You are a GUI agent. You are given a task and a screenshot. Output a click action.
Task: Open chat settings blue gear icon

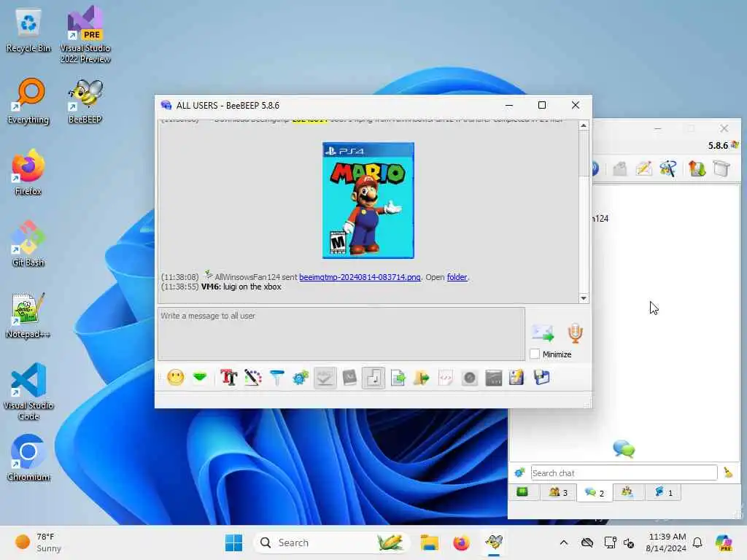click(x=301, y=378)
